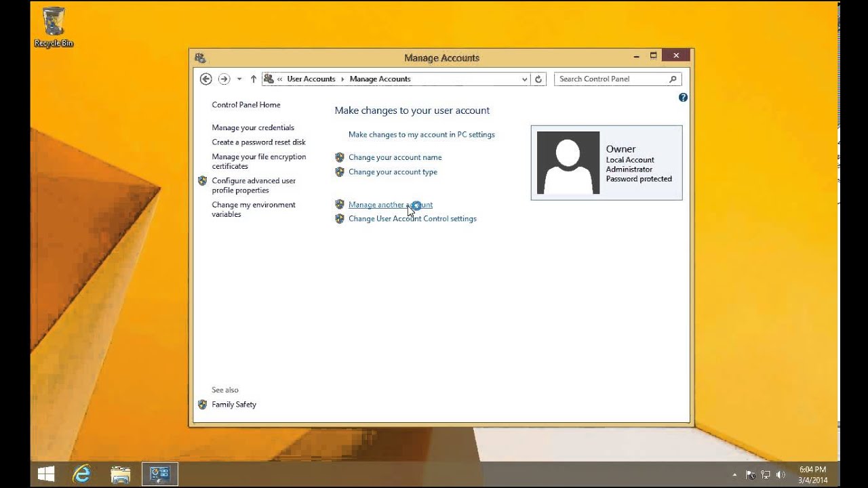Open Family Safety link
This screenshot has height=488, width=868.
point(234,405)
